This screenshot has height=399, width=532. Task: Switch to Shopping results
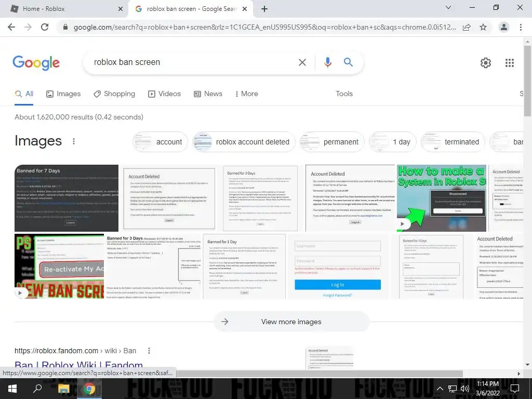[114, 94]
